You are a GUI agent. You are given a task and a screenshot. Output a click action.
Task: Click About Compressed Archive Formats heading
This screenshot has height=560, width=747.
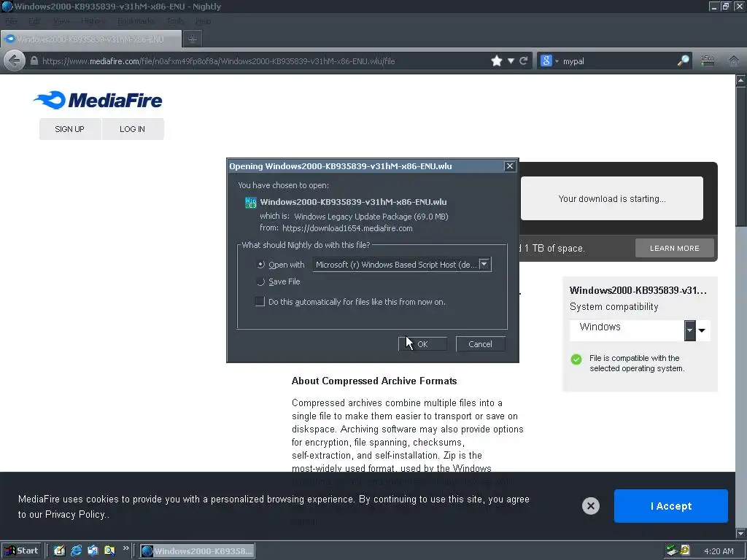(x=374, y=381)
